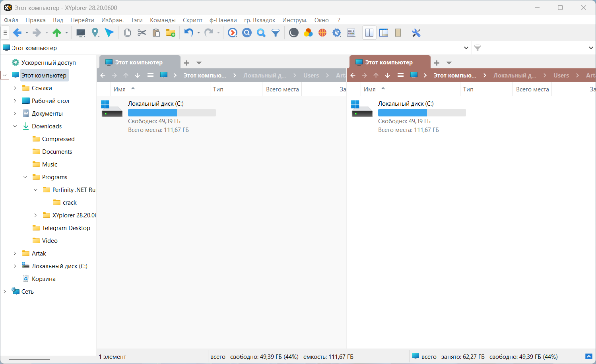Expand the XYplorer 28.20 folder node
The height and width of the screenshot is (364, 596).
click(36, 215)
